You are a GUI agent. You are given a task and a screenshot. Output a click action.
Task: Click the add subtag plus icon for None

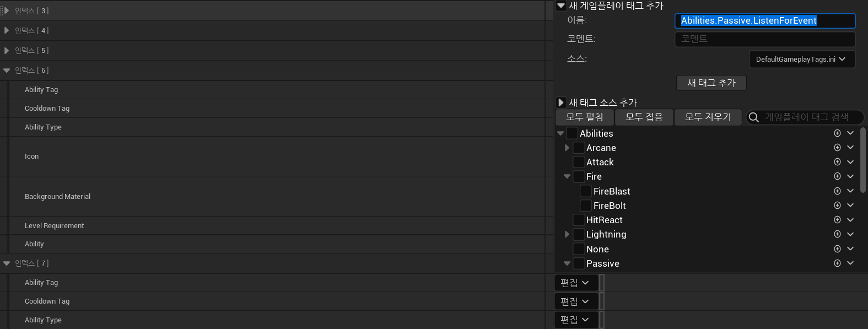pyautogui.click(x=837, y=249)
